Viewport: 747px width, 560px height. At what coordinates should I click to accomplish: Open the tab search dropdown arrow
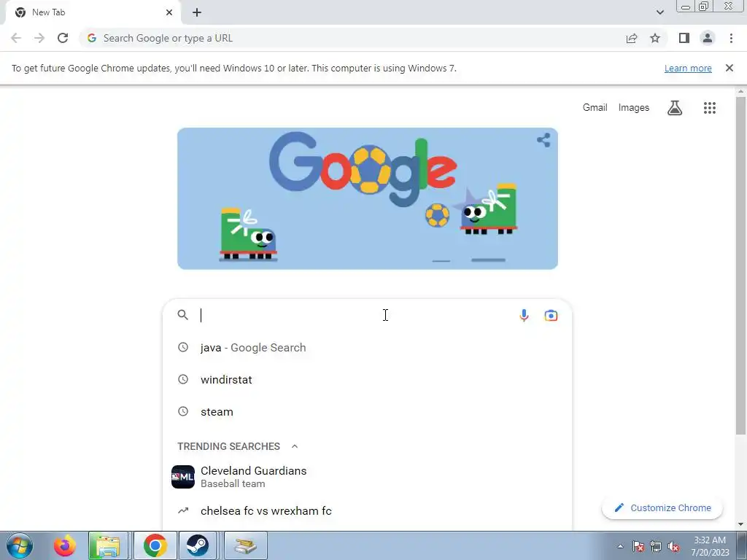point(659,12)
